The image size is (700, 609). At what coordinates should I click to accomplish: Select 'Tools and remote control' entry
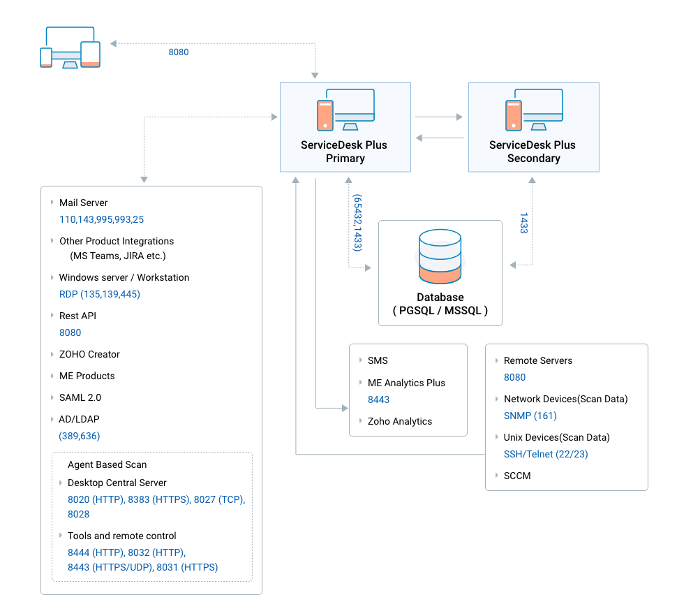click(122, 536)
